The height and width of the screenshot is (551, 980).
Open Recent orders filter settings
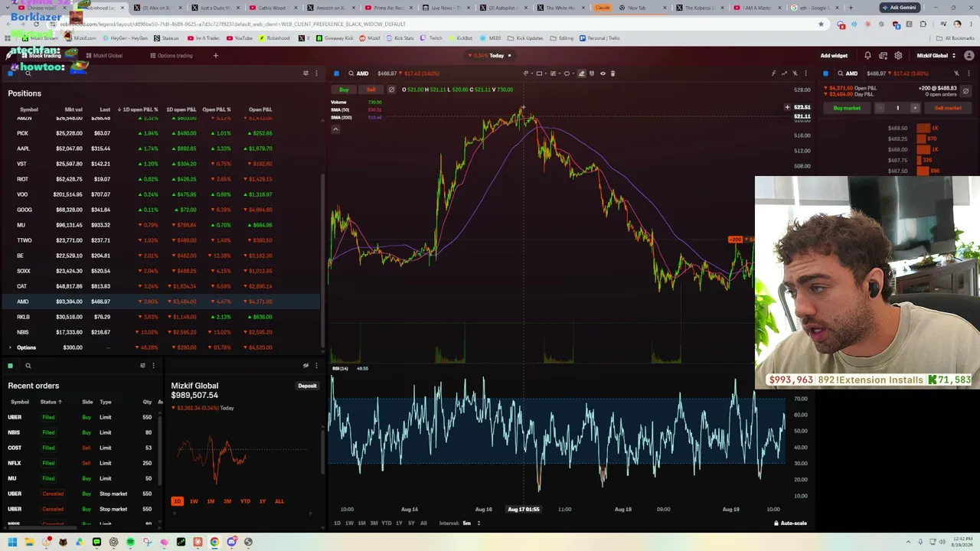click(142, 366)
